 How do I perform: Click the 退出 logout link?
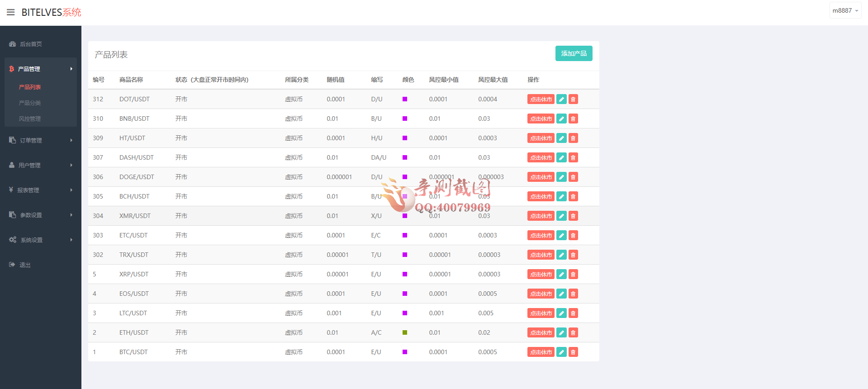tap(25, 265)
